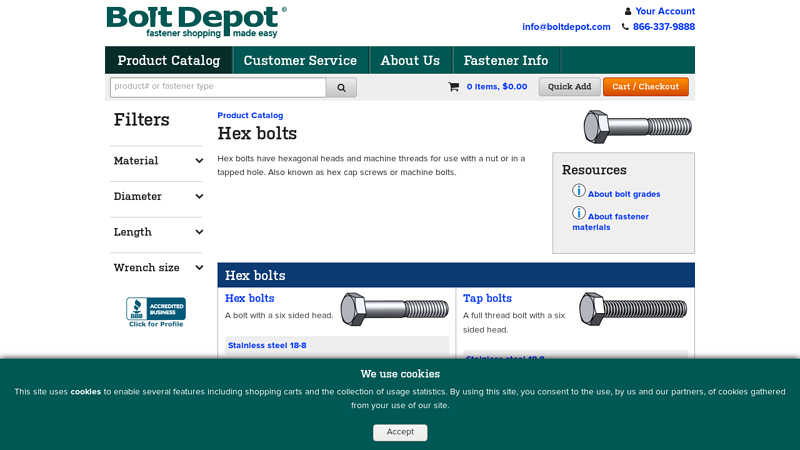Open the About Us menu
This screenshot has width=800, height=450.
coord(410,60)
